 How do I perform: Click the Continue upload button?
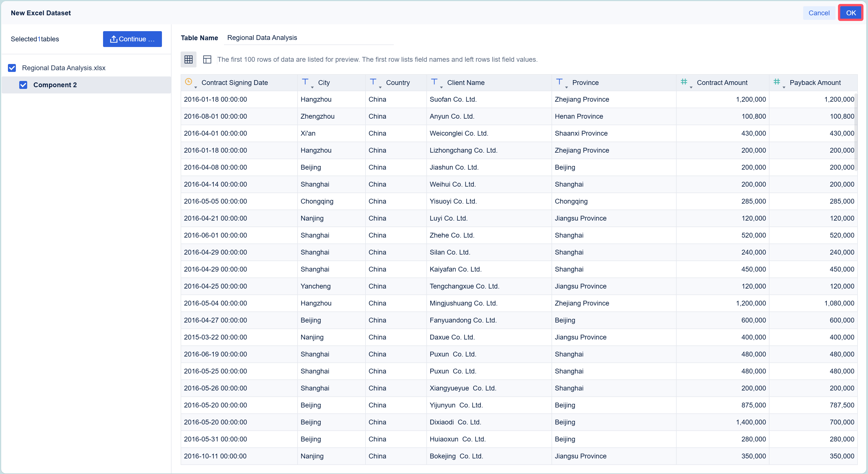pos(132,39)
